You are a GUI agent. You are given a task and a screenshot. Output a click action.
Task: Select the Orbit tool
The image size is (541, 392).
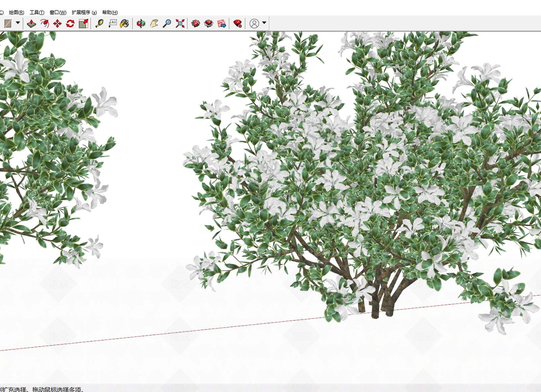point(141,23)
